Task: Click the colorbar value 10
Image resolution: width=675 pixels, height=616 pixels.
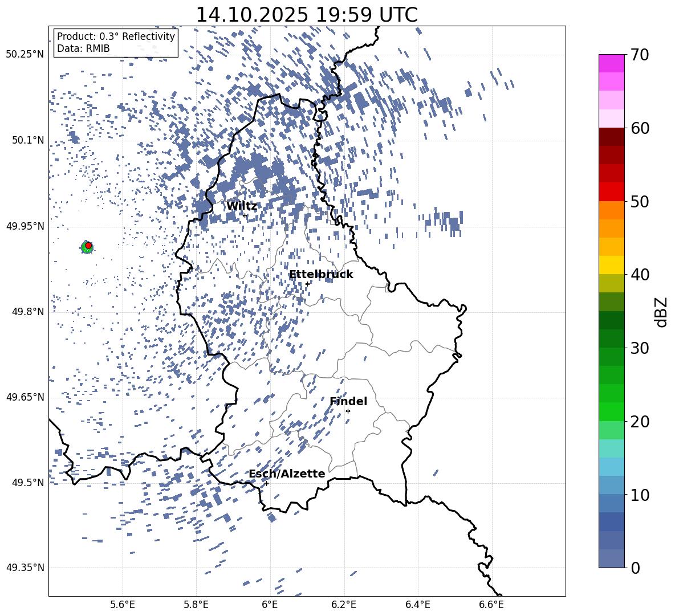Action: point(640,495)
